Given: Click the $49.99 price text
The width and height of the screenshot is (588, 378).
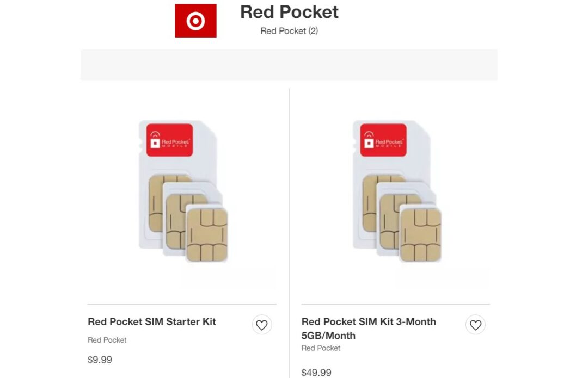Looking at the screenshot, I should tap(316, 373).
